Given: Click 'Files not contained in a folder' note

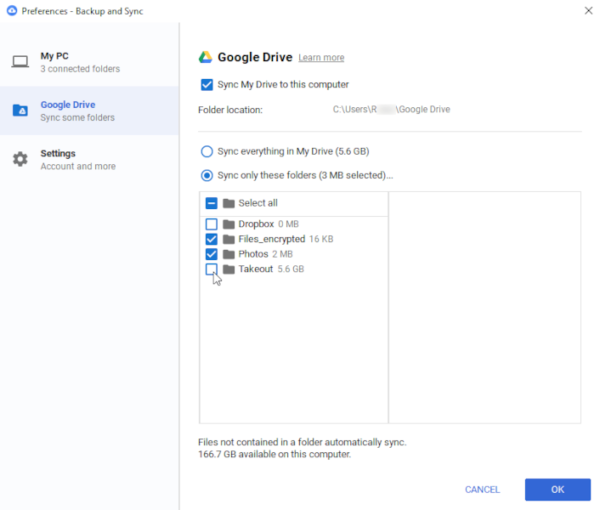Looking at the screenshot, I should click(x=302, y=443).
